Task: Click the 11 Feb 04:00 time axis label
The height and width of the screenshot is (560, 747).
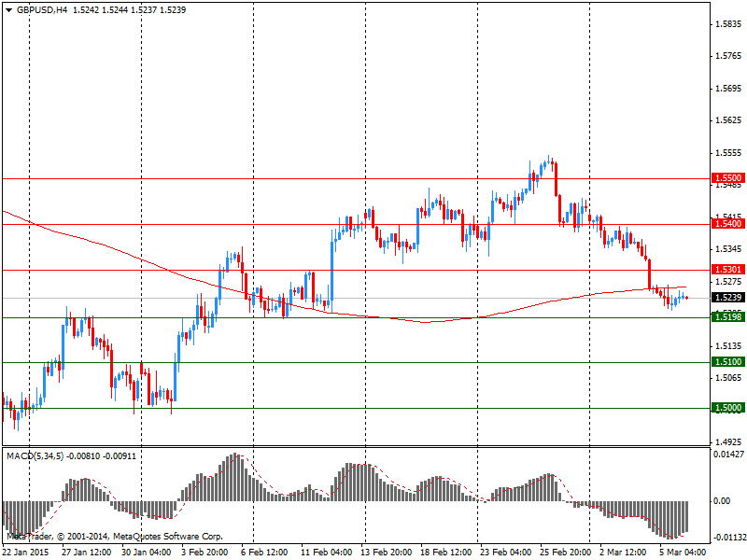Action: pyautogui.click(x=325, y=553)
